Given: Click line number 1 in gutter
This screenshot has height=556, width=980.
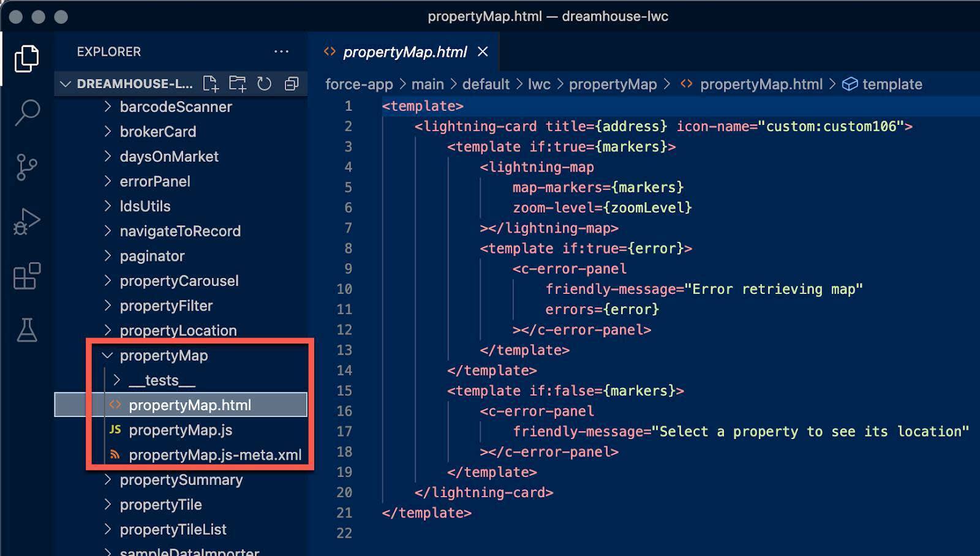Looking at the screenshot, I should [348, 106].
